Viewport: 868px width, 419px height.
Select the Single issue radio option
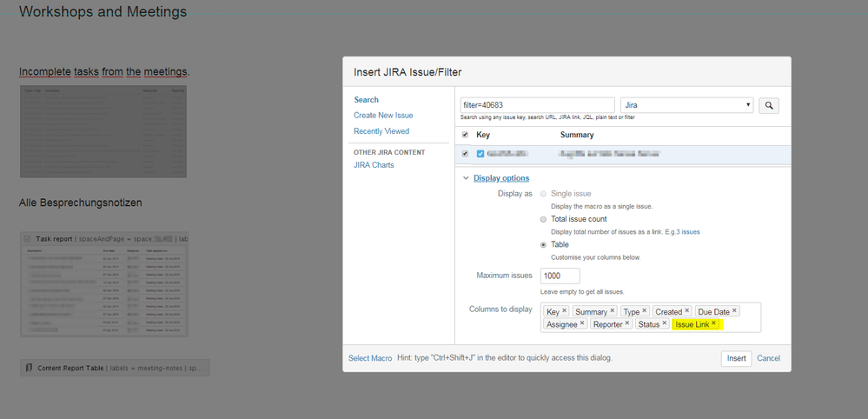coord(544,194)
